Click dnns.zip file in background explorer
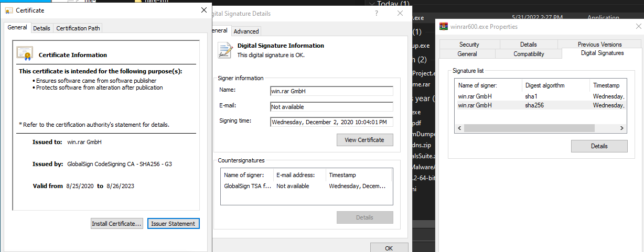The height and width of the screenshot is (252, 644). [x=422, y=145]
